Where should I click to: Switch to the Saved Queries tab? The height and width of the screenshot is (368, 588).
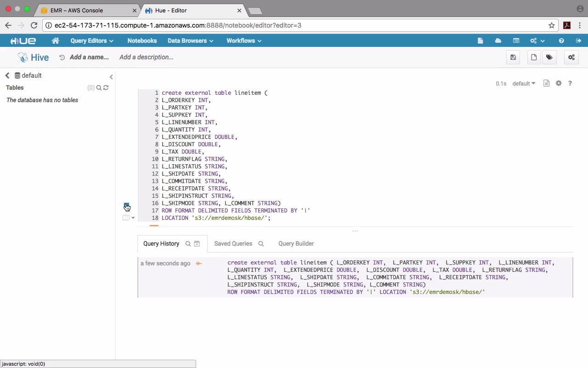[233, 244]
